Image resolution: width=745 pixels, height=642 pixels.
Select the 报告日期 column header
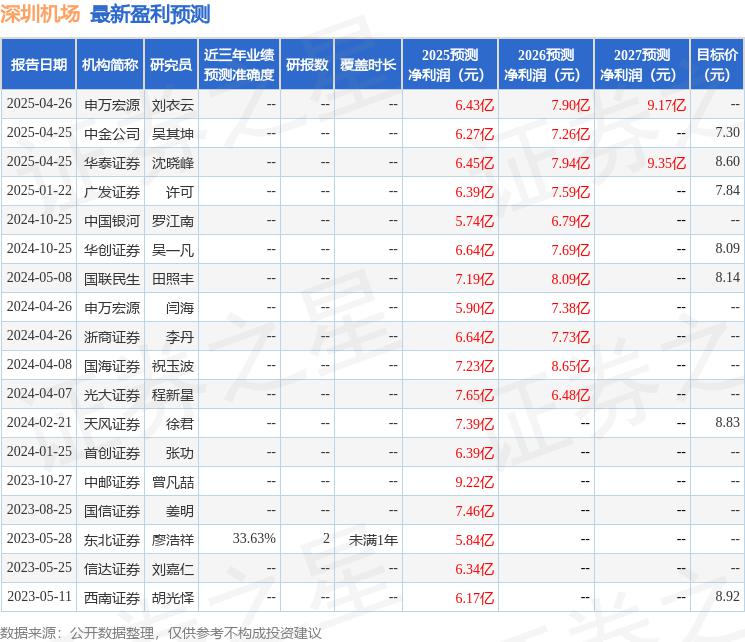pyautogui.click(x=38, y=65)
